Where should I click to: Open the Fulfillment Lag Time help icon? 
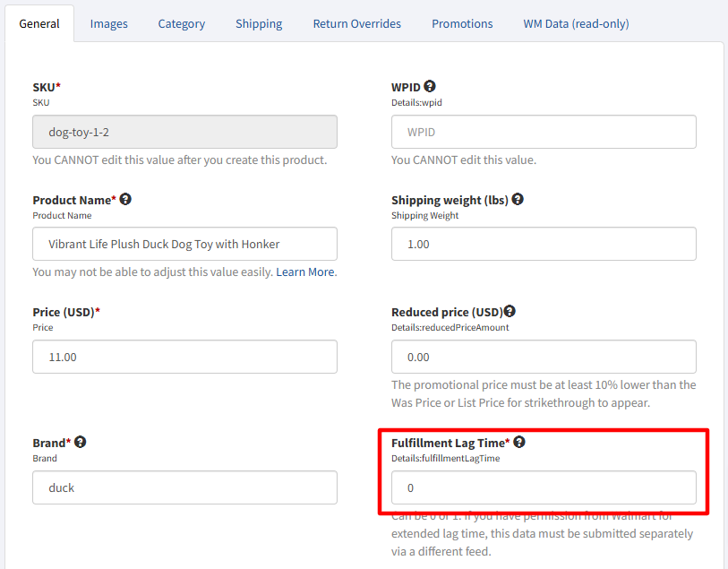click(x=519, y=442)
